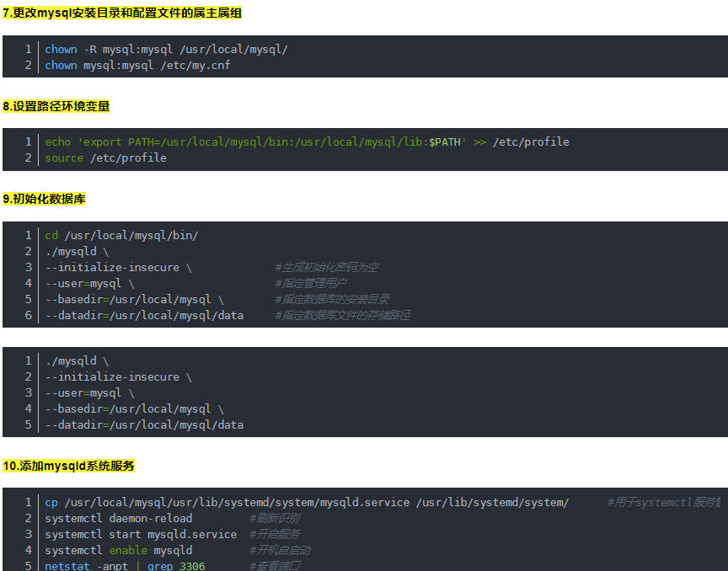Click comment #指定管理用户
728x571 pixels.
tap(311, 284)
